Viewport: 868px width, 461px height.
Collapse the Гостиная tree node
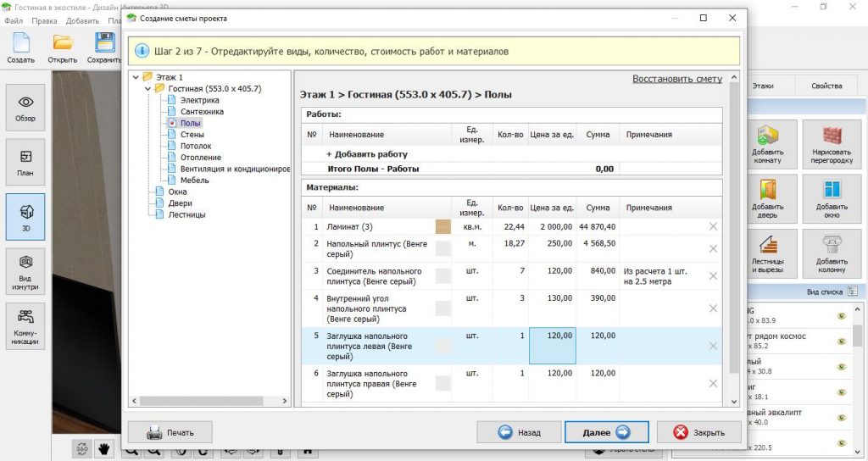coord(148,88)
